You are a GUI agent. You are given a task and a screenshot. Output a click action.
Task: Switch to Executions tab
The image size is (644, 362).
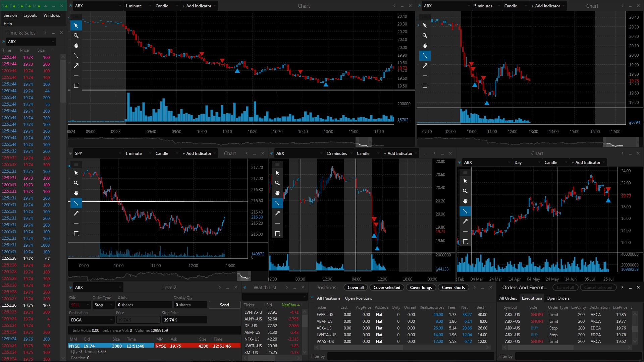click(x=532, y=298)
